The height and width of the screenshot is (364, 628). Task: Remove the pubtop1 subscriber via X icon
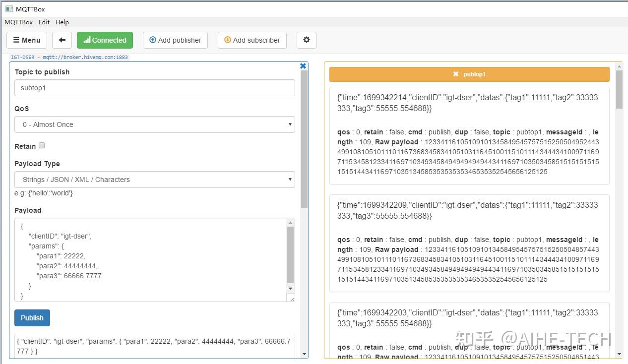click(455, 74)
